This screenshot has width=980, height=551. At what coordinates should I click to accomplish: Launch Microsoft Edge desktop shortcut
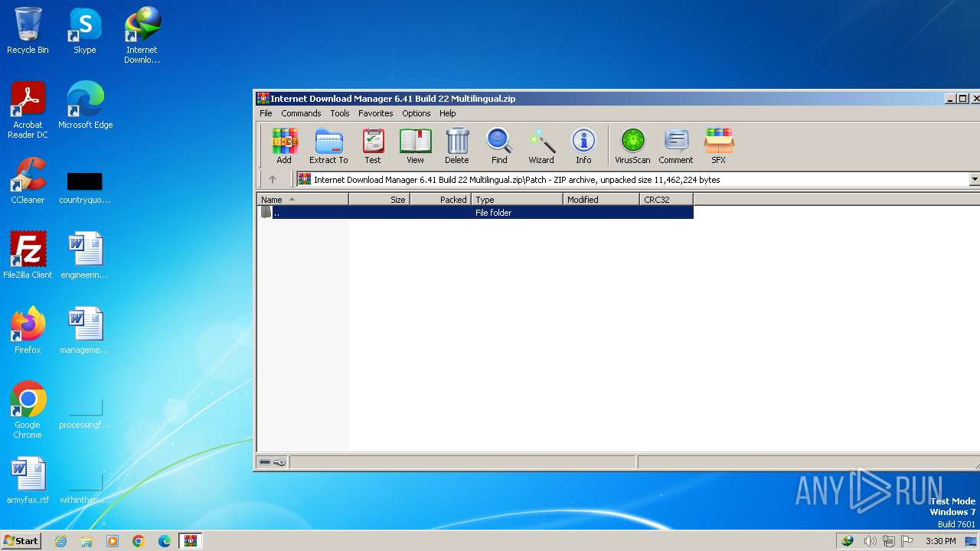85,106
